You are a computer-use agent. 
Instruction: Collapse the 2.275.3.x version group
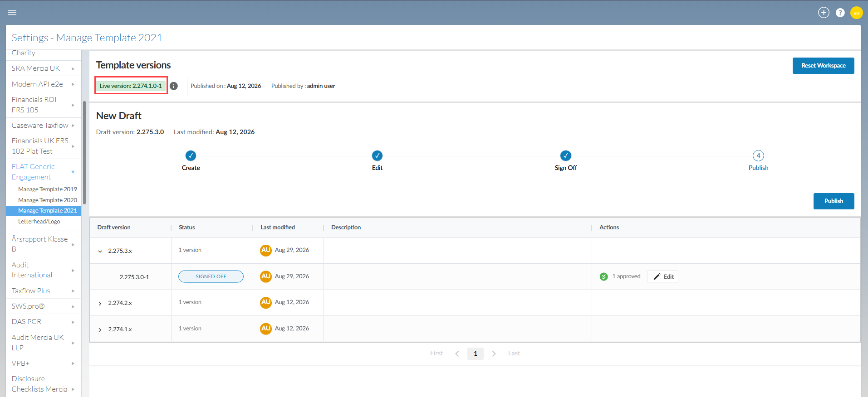click(x=100, y=251)
